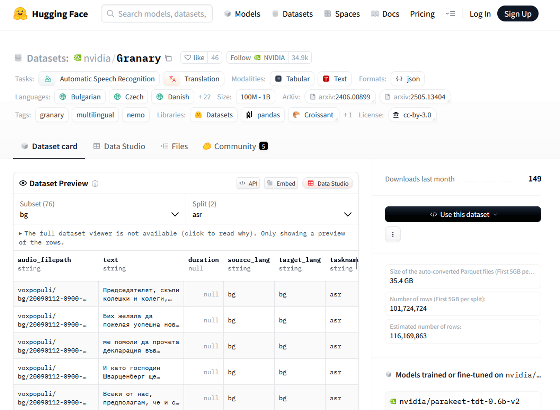The image size is (560, 410).
Task: Click the Translation task icon
Action: pyautogui.click(x=172, y=79)
